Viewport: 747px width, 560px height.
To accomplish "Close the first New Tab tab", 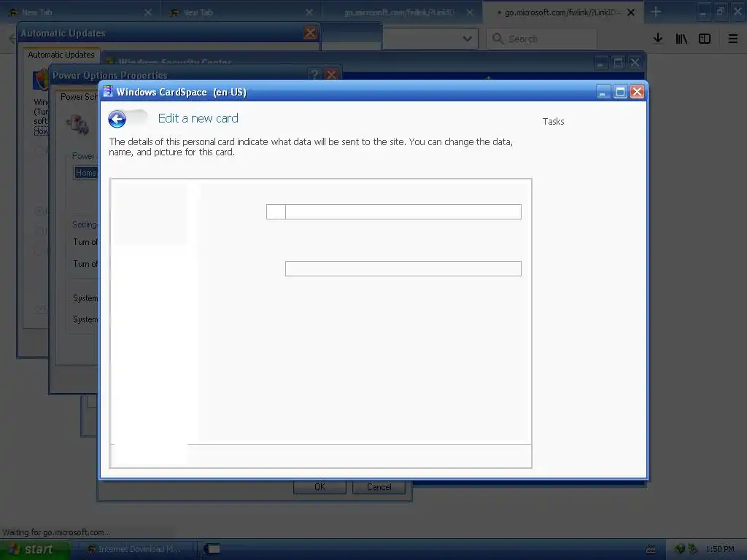I will [x=147, y=12].
